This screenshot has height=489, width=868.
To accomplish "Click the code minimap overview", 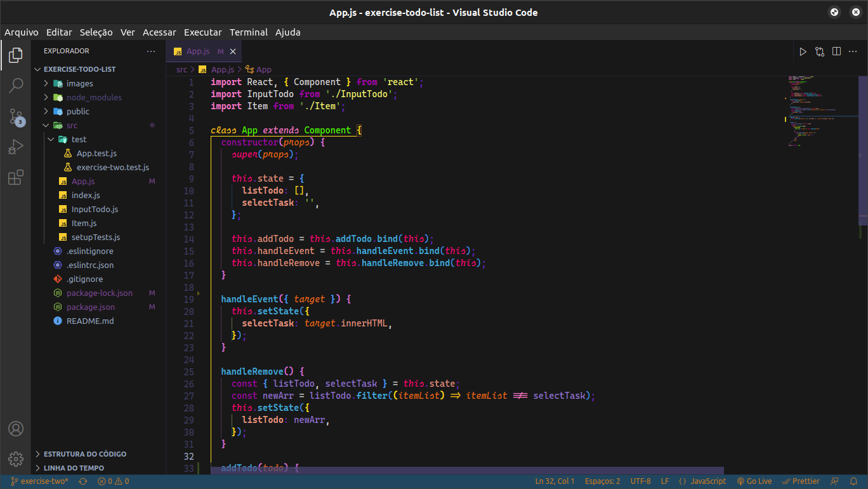I will (x=822, y=111).
